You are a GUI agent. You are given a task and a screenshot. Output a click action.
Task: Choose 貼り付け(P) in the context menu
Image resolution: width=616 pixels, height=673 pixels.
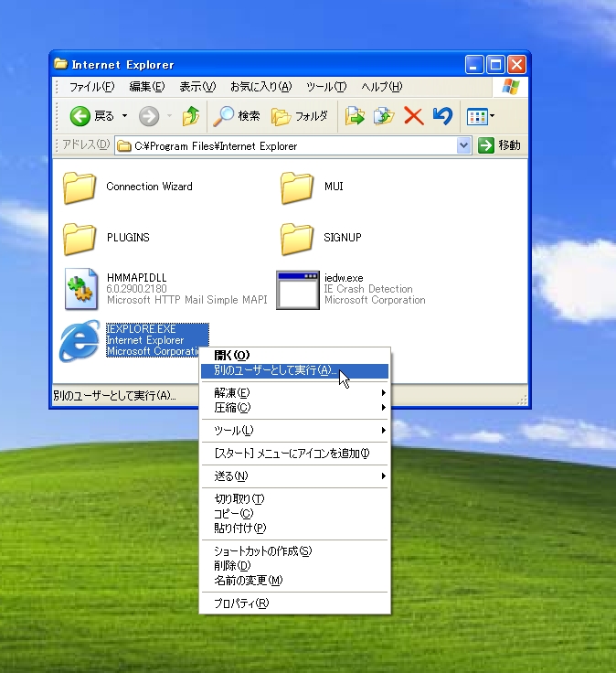point(294,528)
